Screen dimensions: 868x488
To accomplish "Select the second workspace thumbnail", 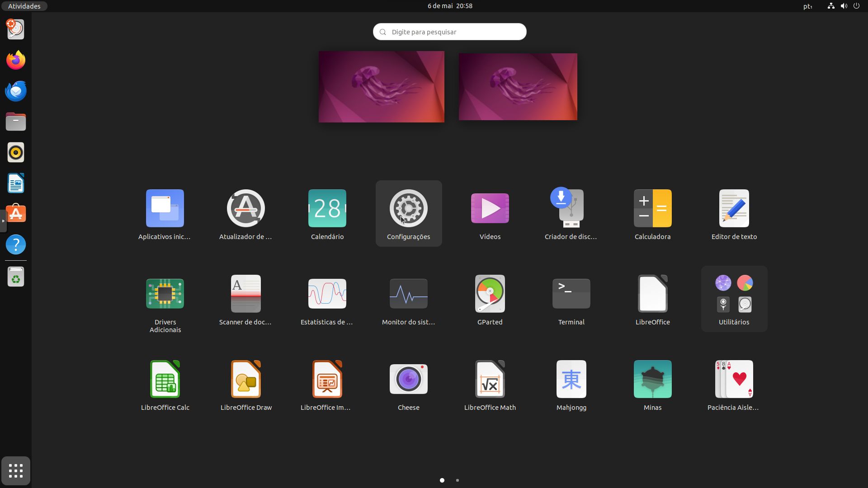I will coord(518,87).
